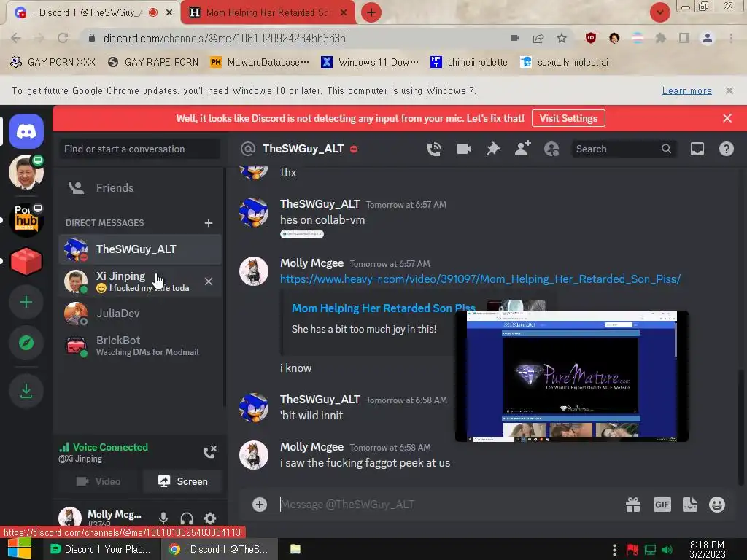Open the emoji picker smiley
Screen dimensions: 747x560
[717, 505]
